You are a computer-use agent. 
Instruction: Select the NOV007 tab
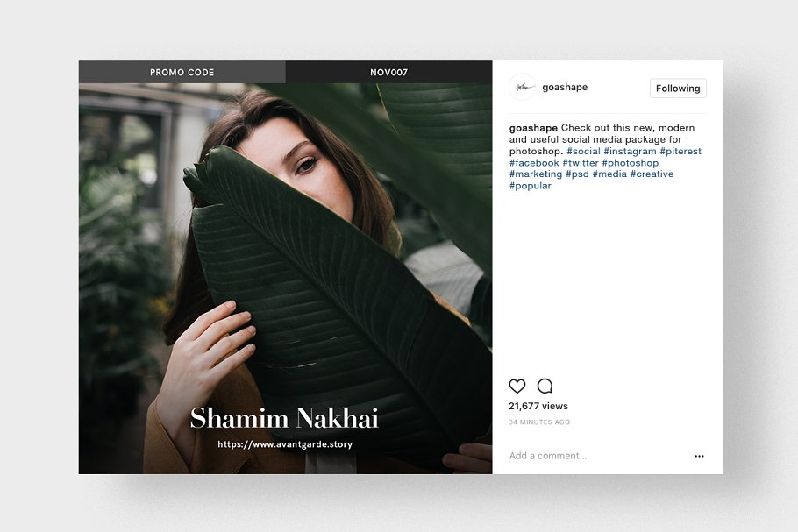(x=388, y=72)
